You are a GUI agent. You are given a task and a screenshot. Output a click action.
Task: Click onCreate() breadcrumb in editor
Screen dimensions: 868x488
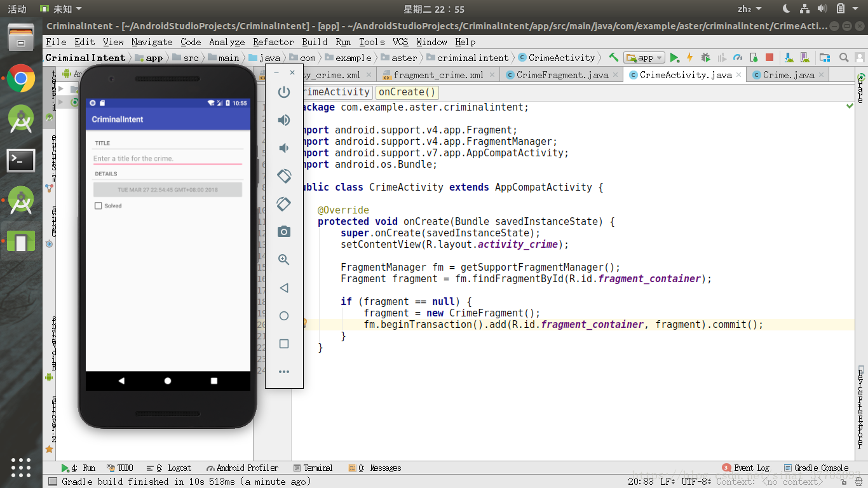[407, 92]
